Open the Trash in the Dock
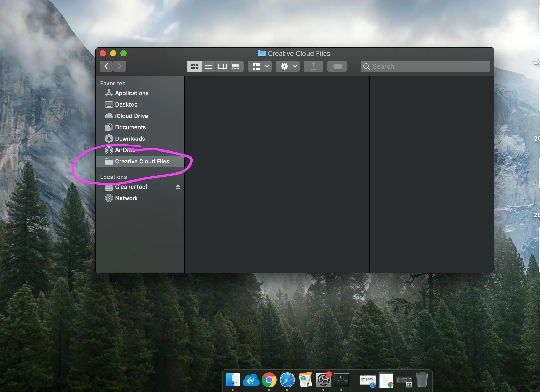540x392 pixels. (421, 380)
